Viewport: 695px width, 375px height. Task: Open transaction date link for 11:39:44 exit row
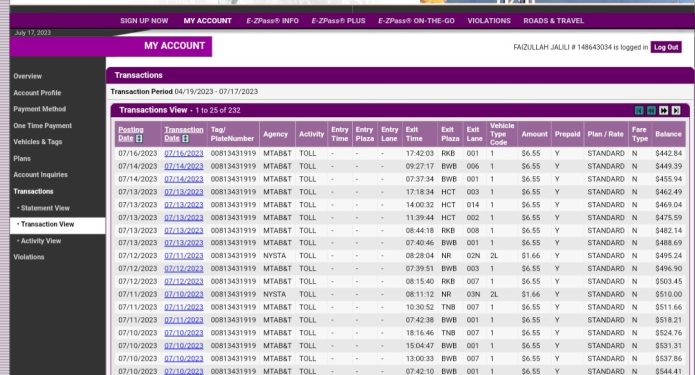(184, 218)
